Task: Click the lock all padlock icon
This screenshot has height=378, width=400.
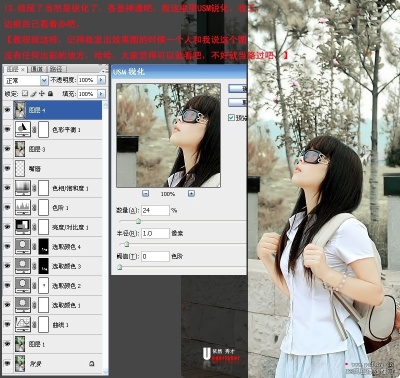Action: tap(50, 94)
